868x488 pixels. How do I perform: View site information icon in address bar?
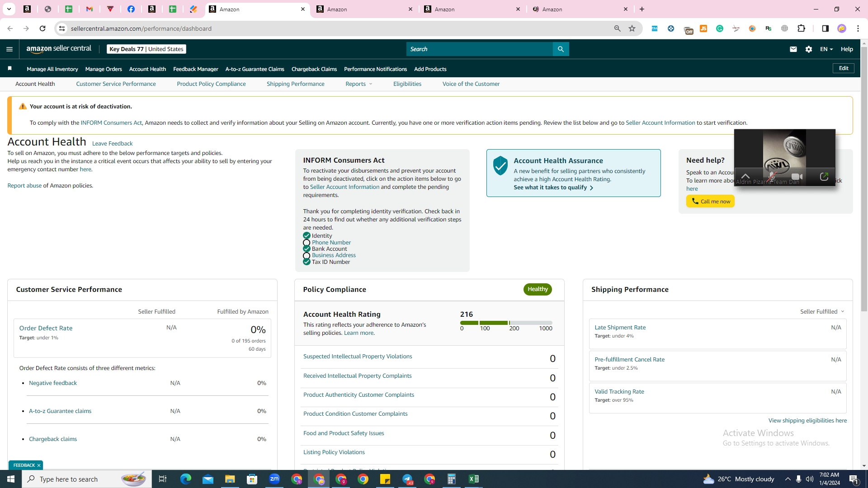pos(62,28)
